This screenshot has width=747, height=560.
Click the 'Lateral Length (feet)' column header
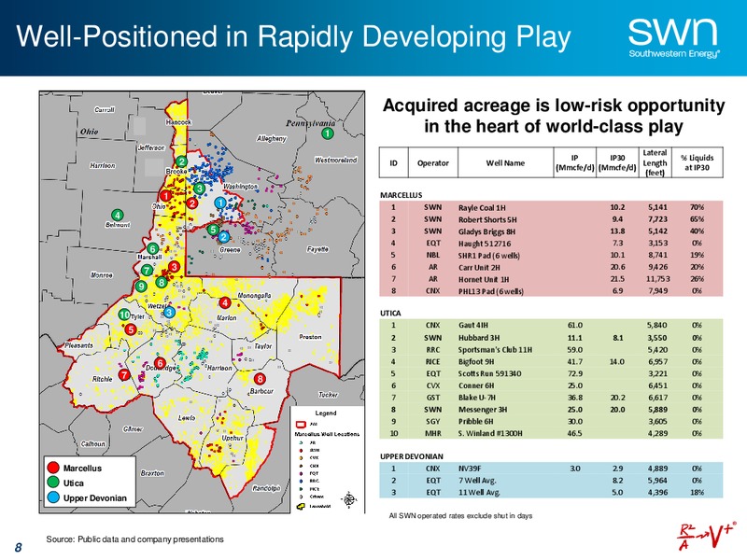[x=655, y=162]
